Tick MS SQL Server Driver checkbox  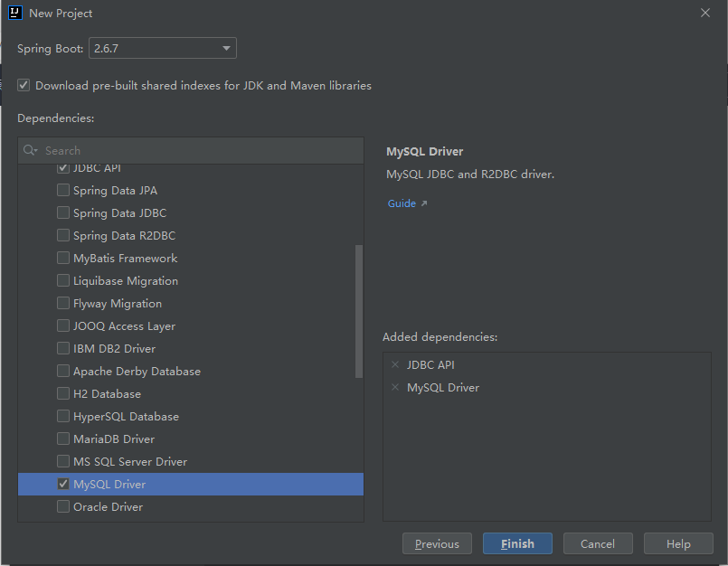63,461
